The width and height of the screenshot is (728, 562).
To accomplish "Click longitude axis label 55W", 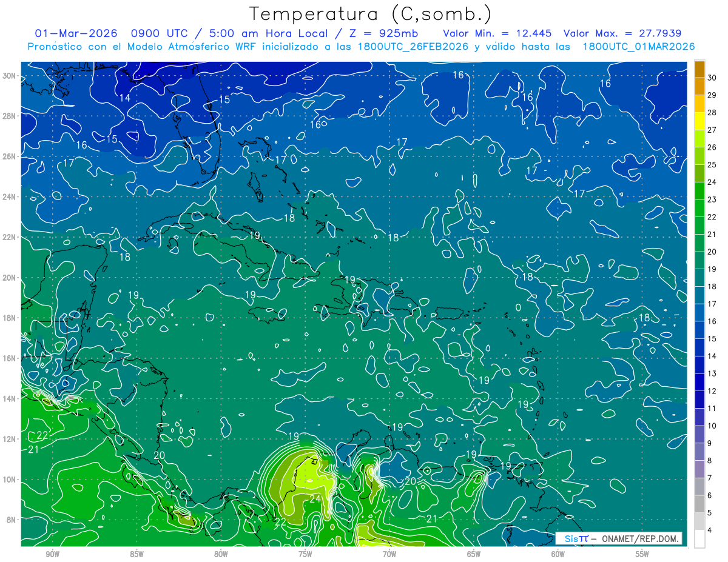I will (x=642, y=554).
